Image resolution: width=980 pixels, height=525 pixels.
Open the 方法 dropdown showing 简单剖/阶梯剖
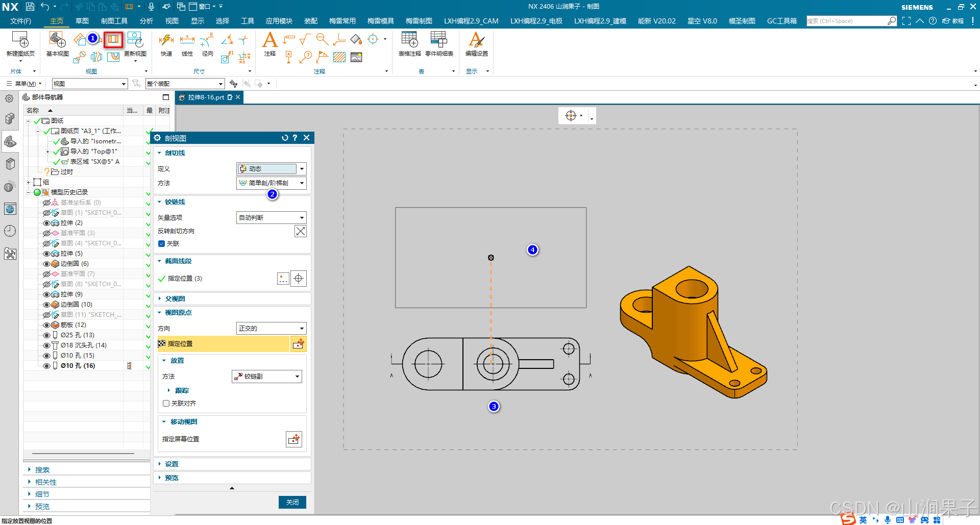click(271, 183)
